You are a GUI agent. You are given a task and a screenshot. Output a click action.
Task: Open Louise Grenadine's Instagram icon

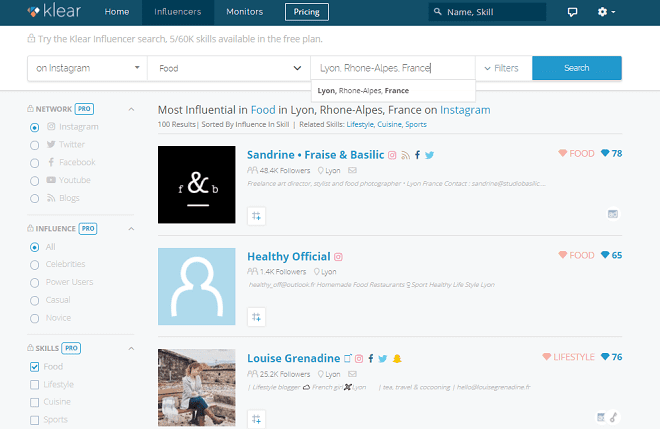point(359,359)
